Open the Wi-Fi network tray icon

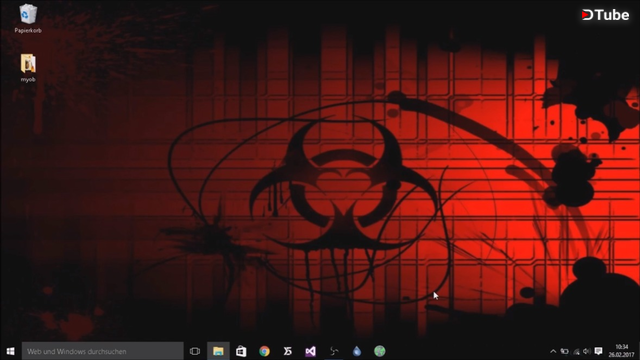click(576, 351)
